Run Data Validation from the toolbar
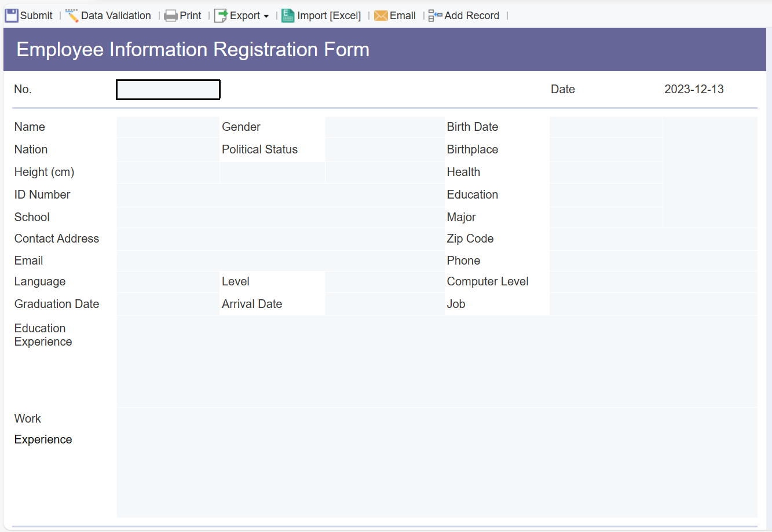This screenshot has height=532, width=772. tap(108, 16)
